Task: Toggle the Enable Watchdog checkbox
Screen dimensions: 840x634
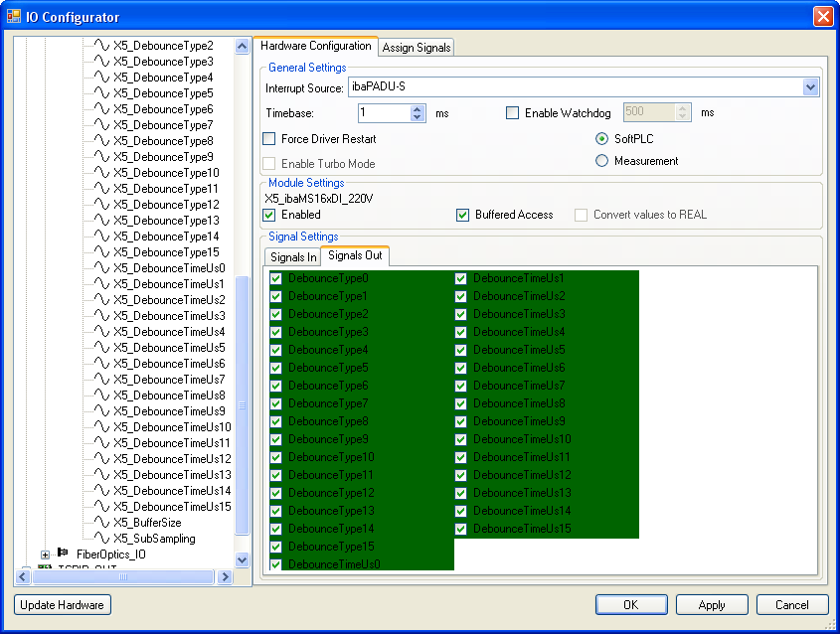Action: click(513, 113)
